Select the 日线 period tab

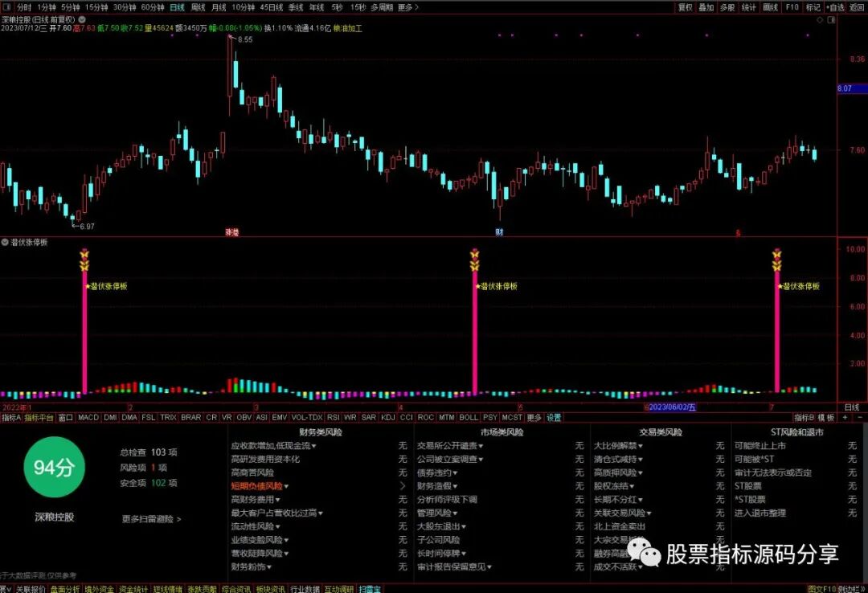click(177, 7)
